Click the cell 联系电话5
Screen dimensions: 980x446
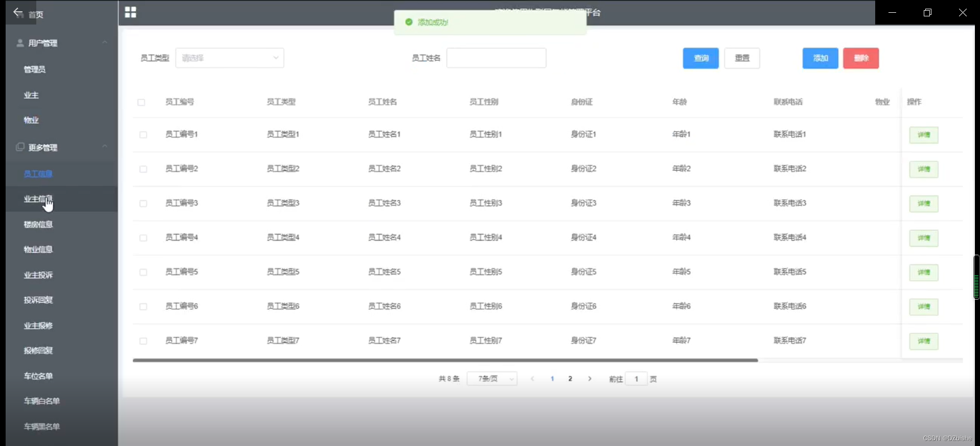coord(790,272)
